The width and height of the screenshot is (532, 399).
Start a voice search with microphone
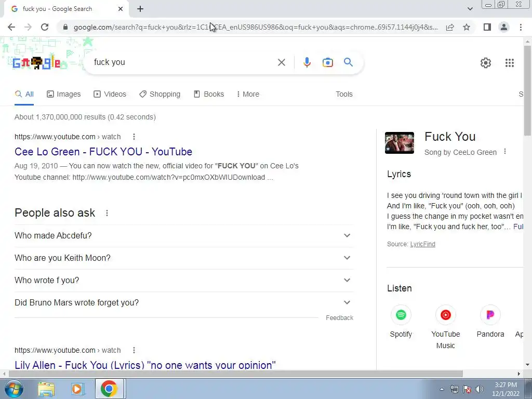[307, 62]
